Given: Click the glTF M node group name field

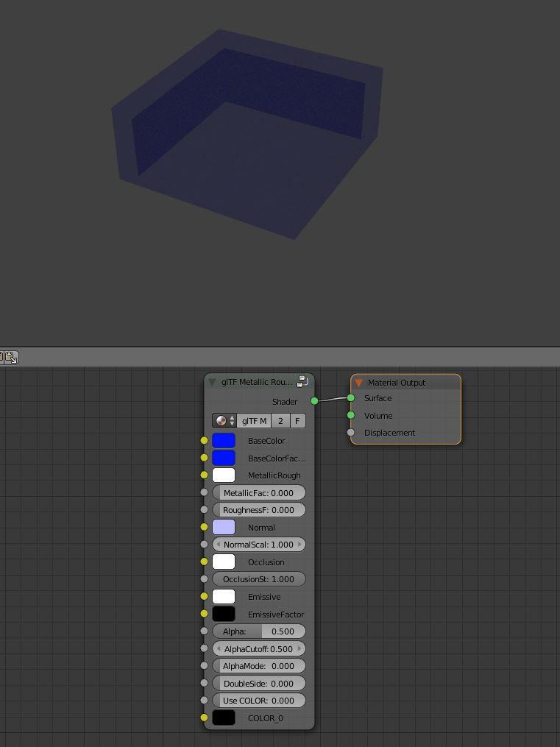Looking at the screenshot, I should (x=254, y=421).
